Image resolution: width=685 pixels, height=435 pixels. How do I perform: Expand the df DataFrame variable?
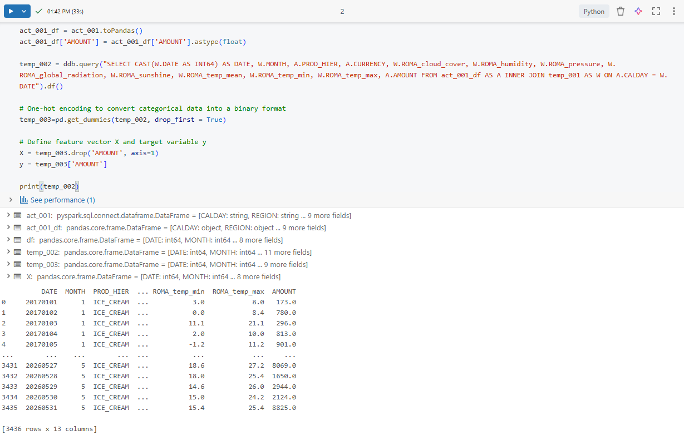click(x=9, y=240)
